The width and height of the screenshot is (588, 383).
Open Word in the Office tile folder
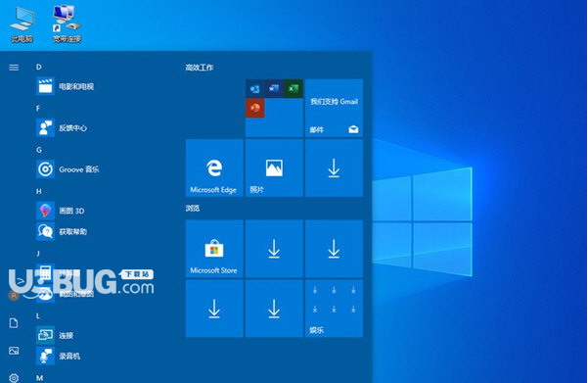[x=274, y=89]
